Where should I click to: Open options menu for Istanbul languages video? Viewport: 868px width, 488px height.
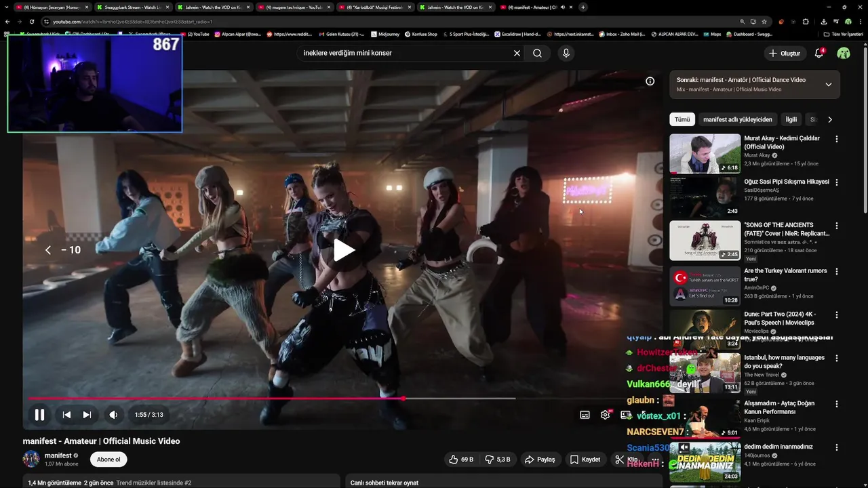pyautogui.click(x=836, y=359)
